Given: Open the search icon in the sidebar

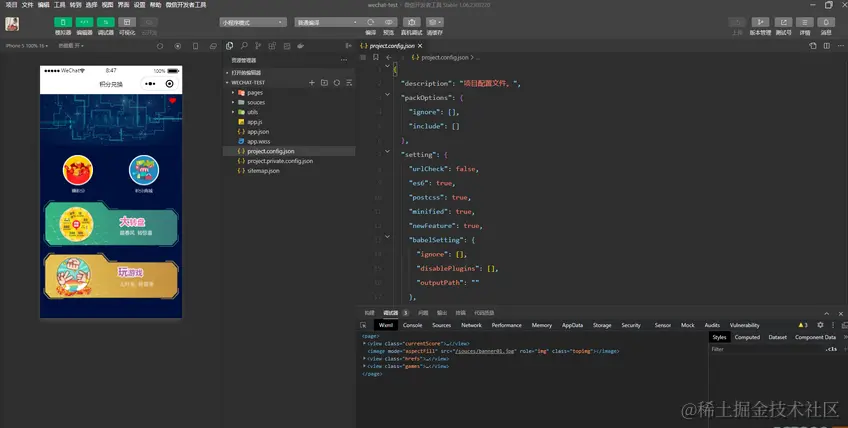Looking at the screenshot, I should coord(244,46).
